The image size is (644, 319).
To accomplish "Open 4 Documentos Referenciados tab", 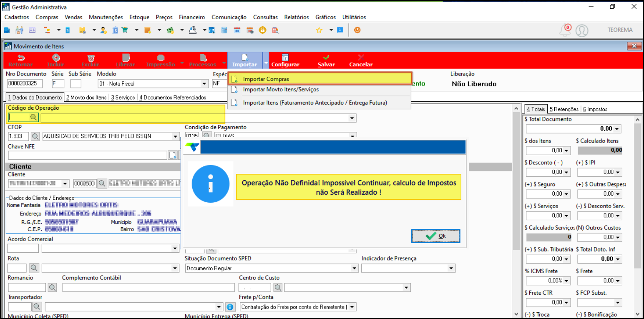I will (173, 97).
